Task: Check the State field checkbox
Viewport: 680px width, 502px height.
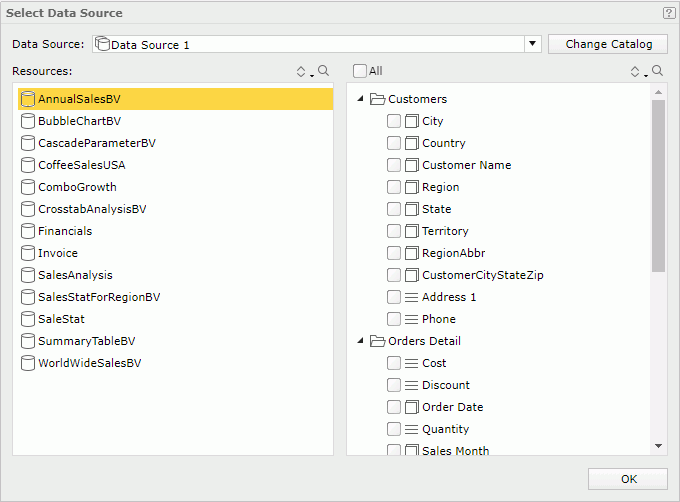Action: (x=394, y=209)
